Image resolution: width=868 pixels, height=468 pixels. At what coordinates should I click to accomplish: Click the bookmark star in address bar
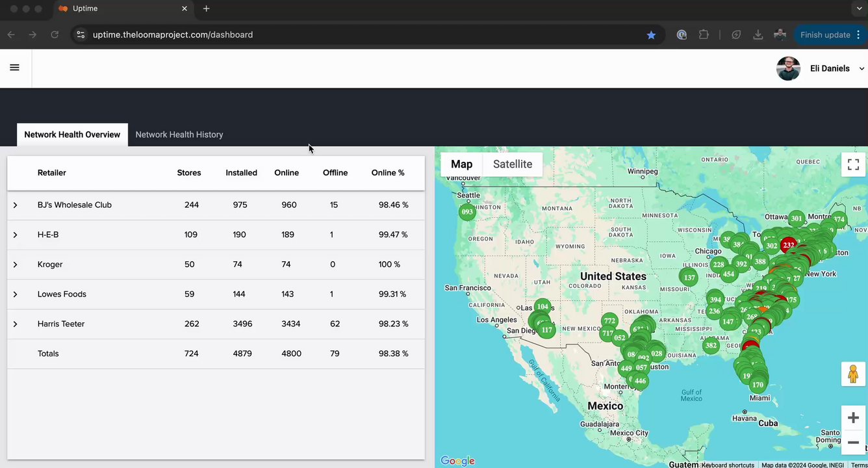tap(651, 35)
